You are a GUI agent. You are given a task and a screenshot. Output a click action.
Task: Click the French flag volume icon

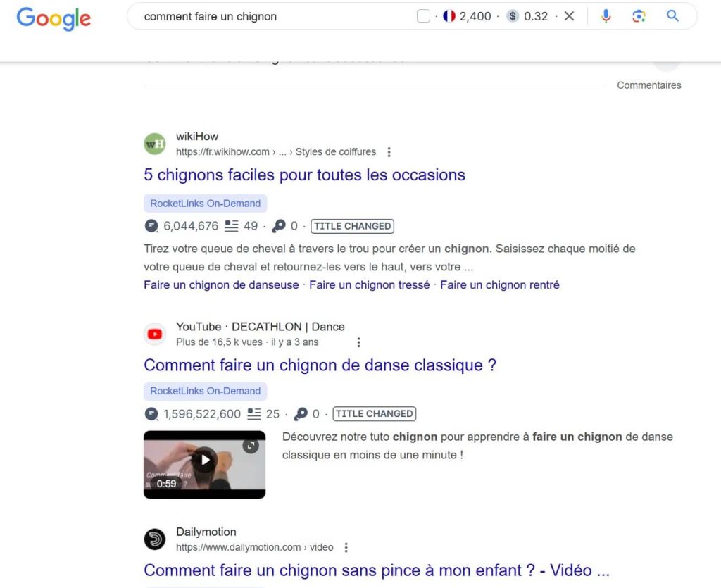pyautogui.click(x=449, y=17)
